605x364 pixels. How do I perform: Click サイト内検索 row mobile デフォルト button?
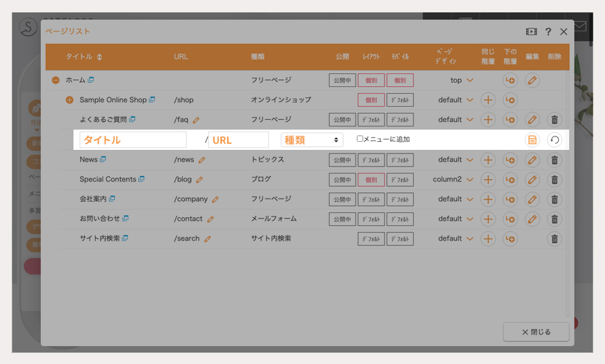[x=400, y=239]
